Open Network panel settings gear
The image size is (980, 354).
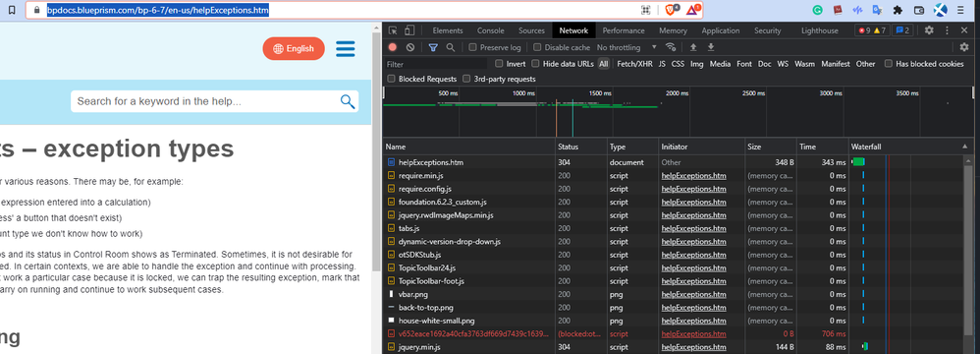point(964,47)
